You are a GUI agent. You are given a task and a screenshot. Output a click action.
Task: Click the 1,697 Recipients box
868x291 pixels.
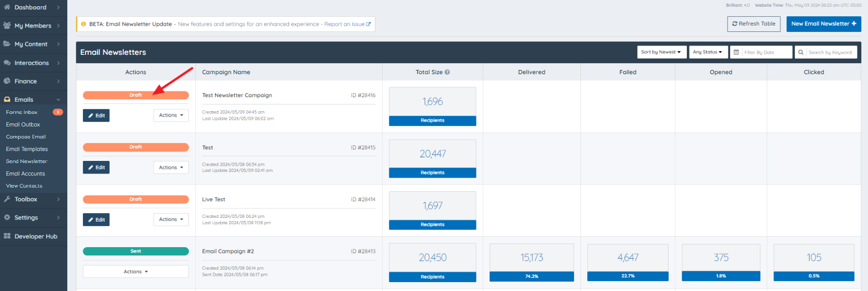pos(433,211)
